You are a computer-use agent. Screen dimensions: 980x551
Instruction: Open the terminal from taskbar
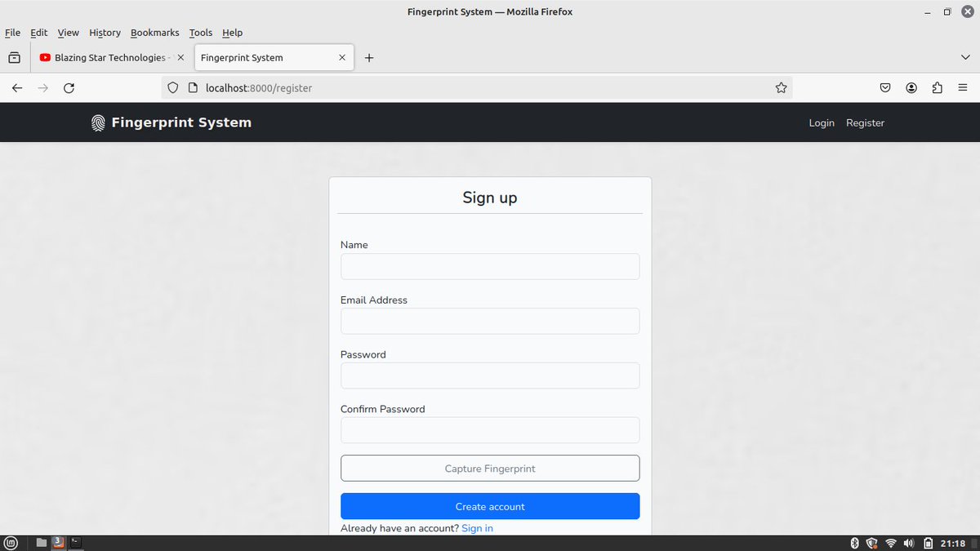point(75,542)
